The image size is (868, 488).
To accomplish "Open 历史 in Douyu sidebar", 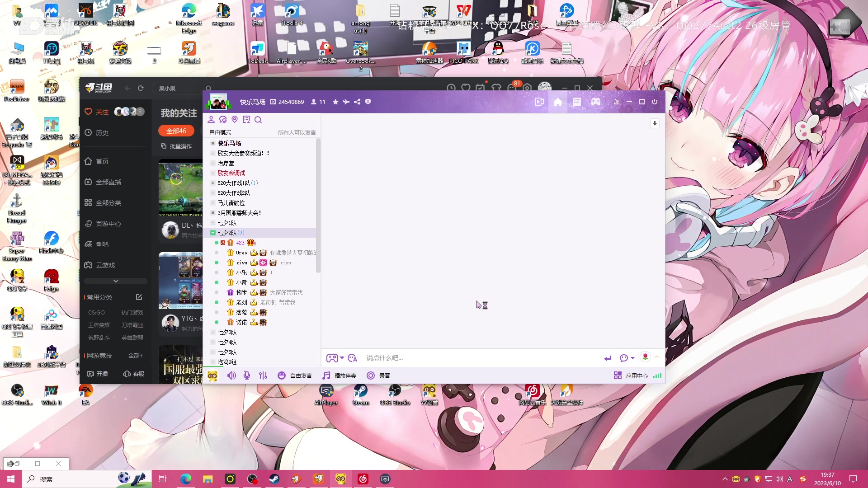I will (x=102, y=133).
